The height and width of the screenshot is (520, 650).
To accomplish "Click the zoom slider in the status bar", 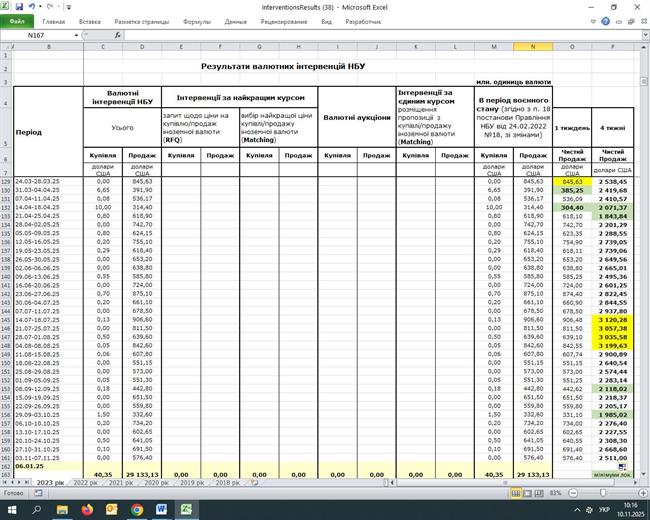I will click(x=601, y=493).
